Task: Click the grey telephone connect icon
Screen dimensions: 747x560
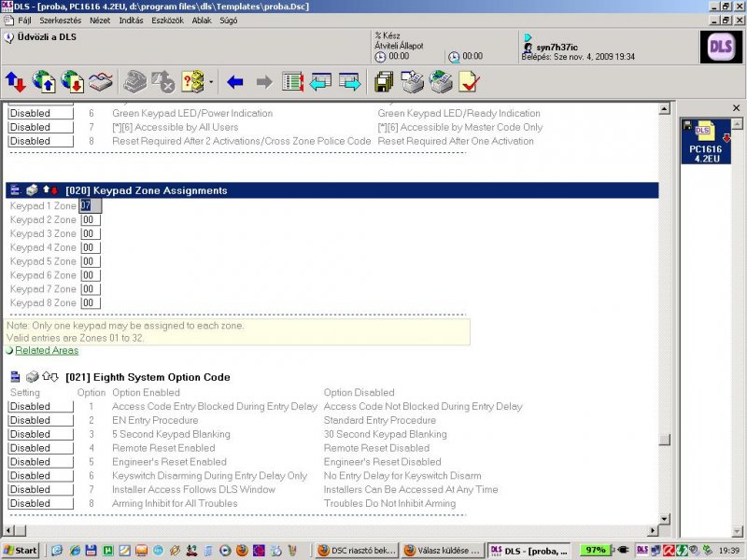Action: coord(134,81)
